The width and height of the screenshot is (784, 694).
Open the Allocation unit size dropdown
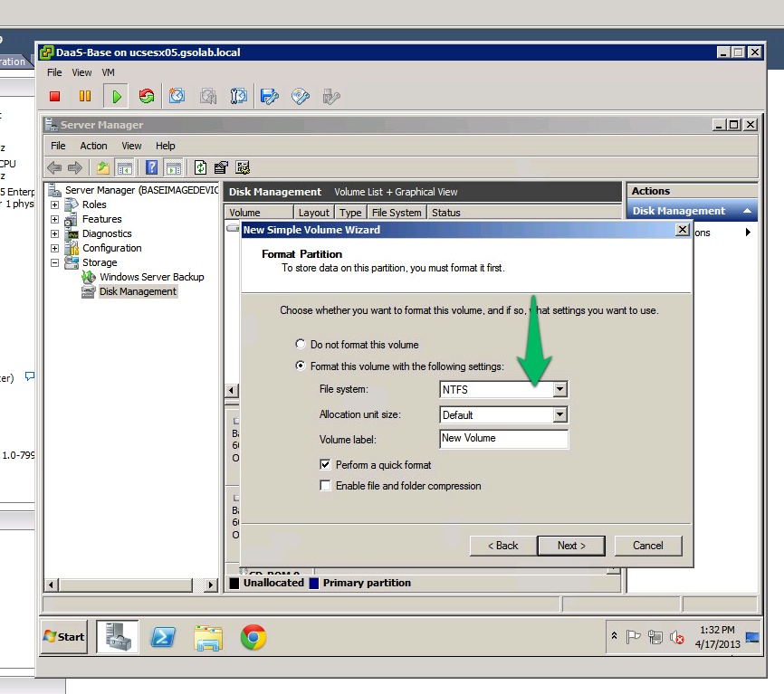[x=560, y=414]
